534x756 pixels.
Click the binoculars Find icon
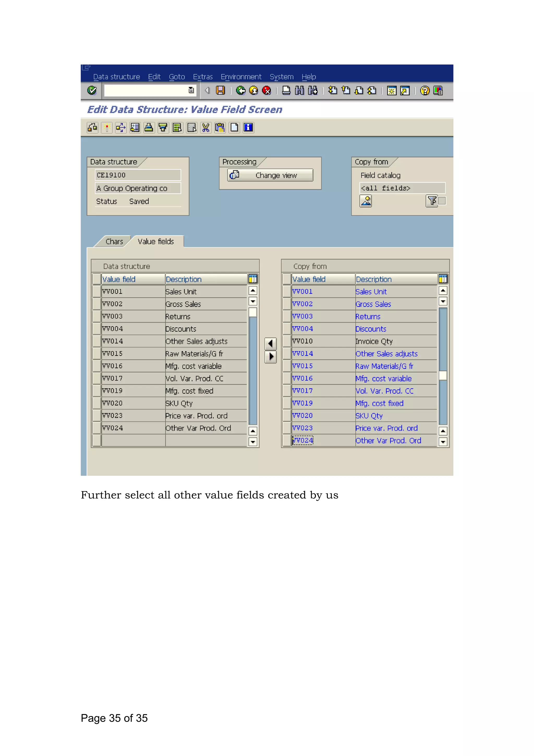tap(299, 90)
